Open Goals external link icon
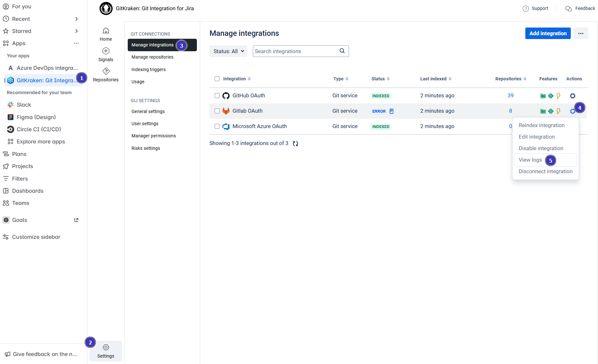Screen dimensions: 598x364 (x=76, y=220)
